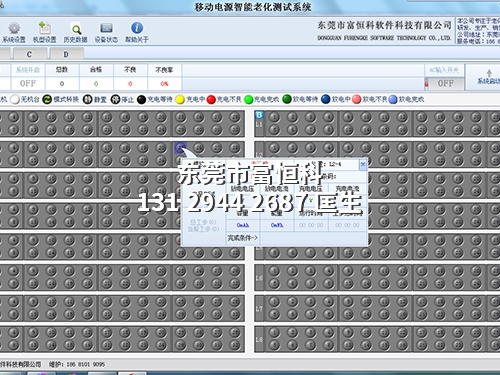Toggle the AC输入开关 OFF switch
Viewport: 500px width, 375px height.
click(x=445, y=83)
